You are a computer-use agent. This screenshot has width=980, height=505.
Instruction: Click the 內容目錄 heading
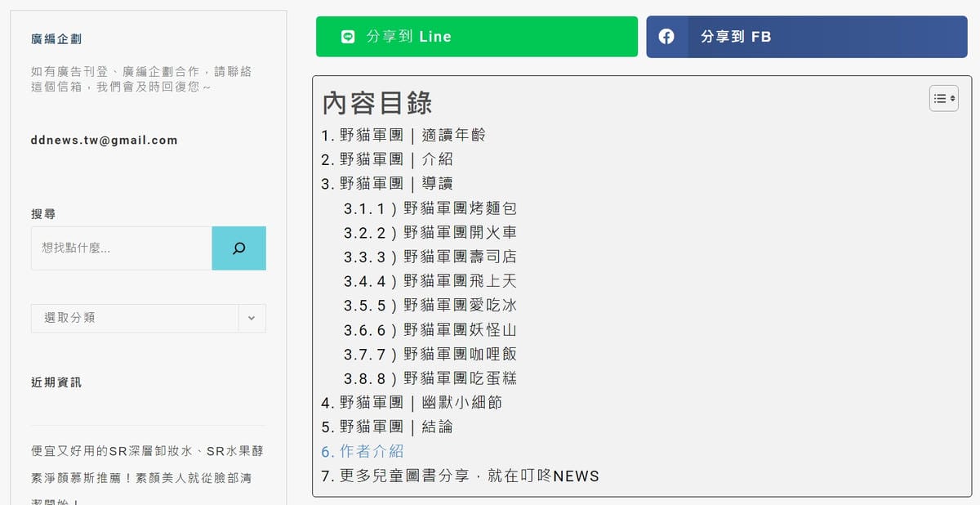(x=377, y=103)
